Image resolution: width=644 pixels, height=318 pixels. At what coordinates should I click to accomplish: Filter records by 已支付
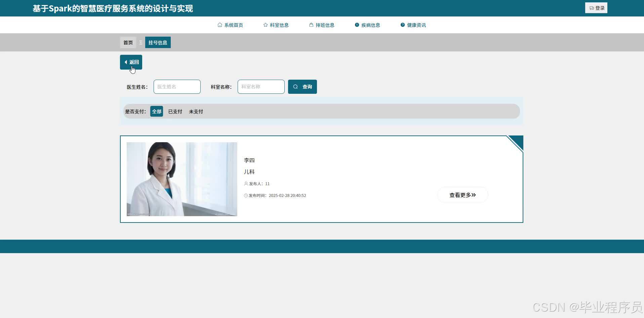point(175,111)
